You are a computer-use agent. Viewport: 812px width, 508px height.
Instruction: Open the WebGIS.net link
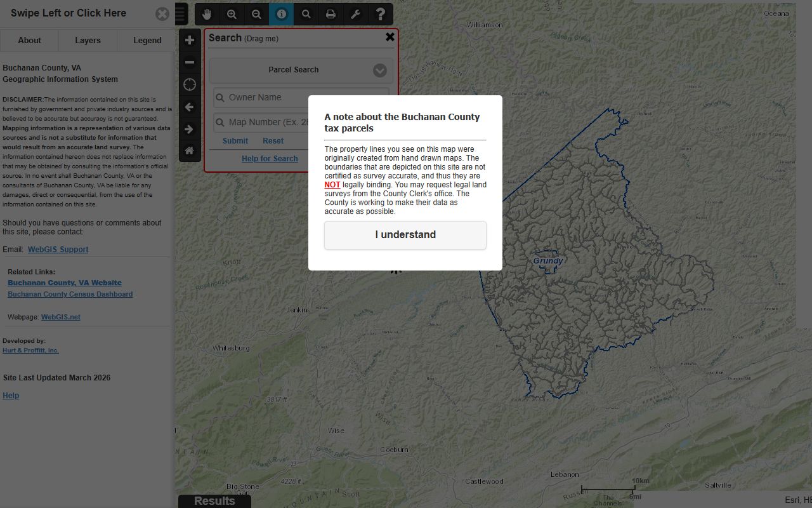point(61,317)
